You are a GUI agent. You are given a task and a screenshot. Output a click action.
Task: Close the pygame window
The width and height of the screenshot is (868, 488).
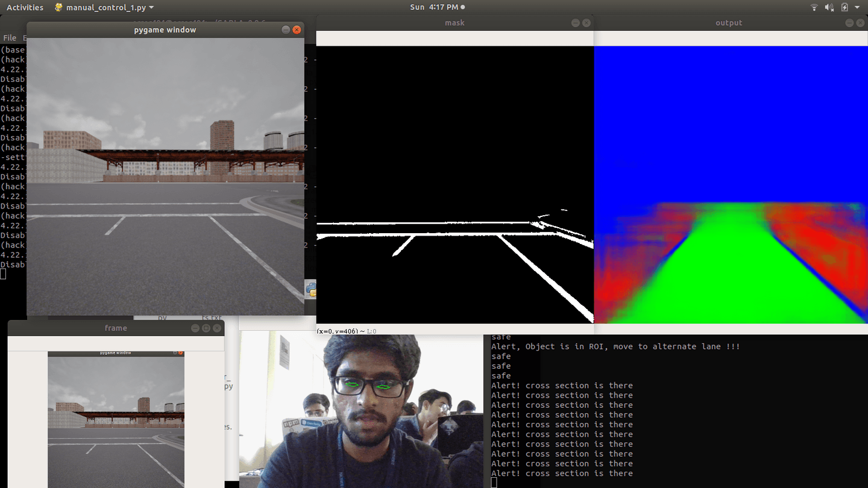297,30
